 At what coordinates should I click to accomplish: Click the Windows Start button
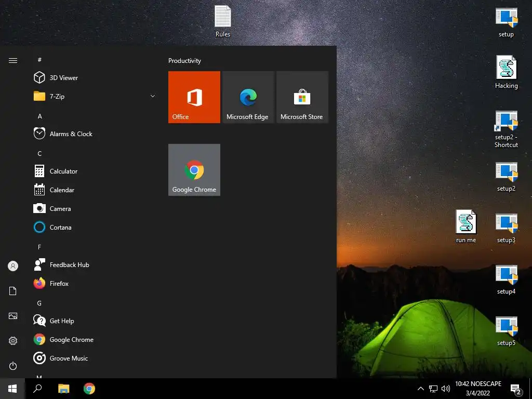12,389
